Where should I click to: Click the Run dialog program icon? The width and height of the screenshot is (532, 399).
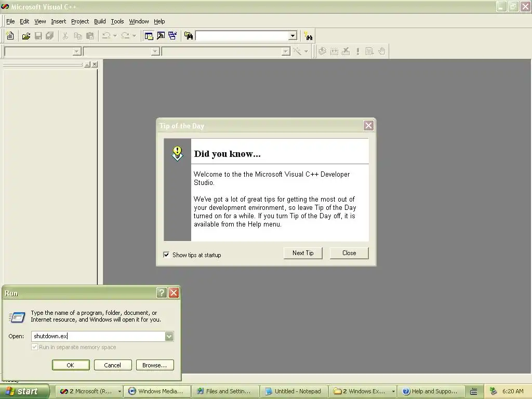17,317
